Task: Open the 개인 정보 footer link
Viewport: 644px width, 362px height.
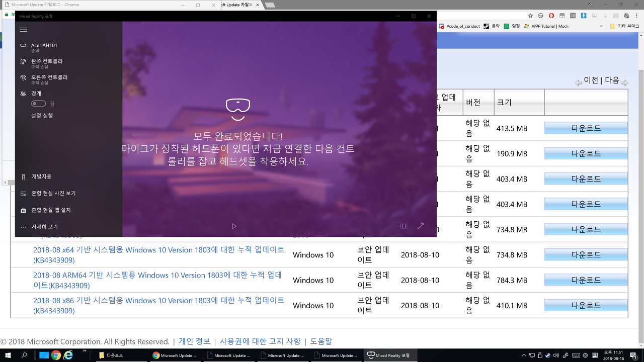Action: 194,341
